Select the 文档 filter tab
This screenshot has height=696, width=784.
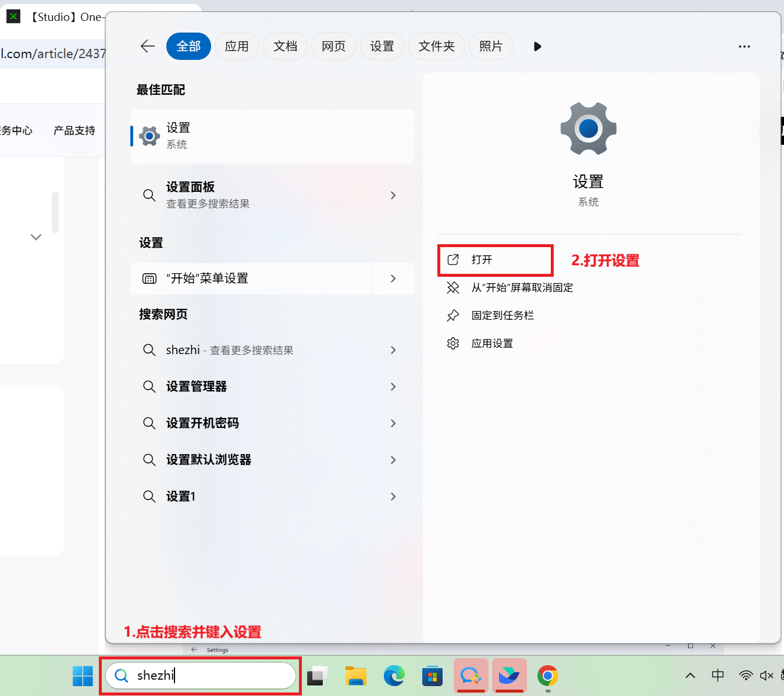(x=285, y=47)
